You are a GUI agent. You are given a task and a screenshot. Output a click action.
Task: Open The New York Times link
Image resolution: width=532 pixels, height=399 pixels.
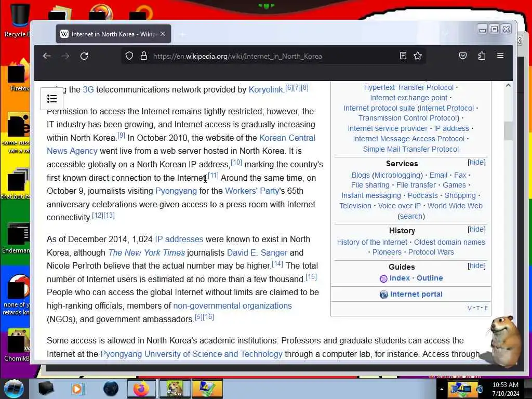147,253
